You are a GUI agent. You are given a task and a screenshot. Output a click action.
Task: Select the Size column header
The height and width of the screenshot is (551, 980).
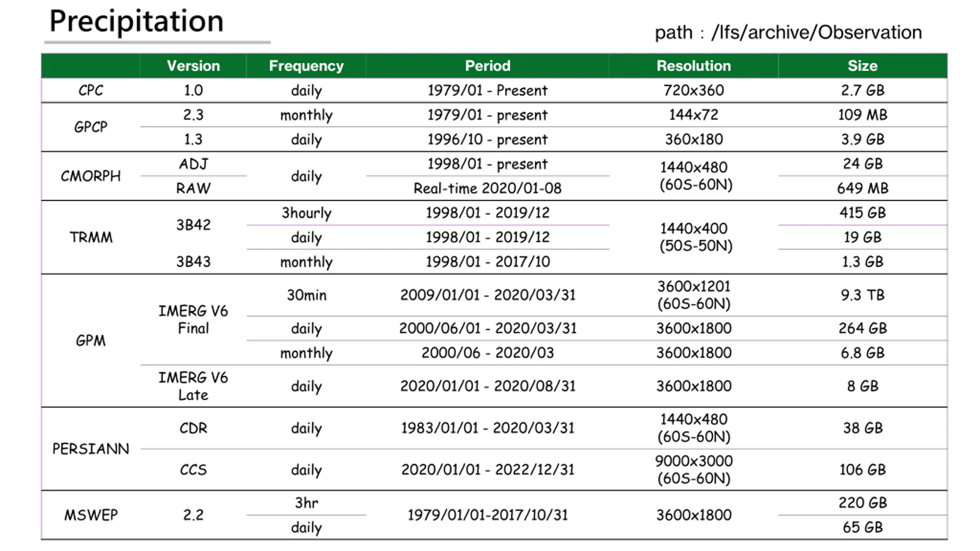click(862, 66)
